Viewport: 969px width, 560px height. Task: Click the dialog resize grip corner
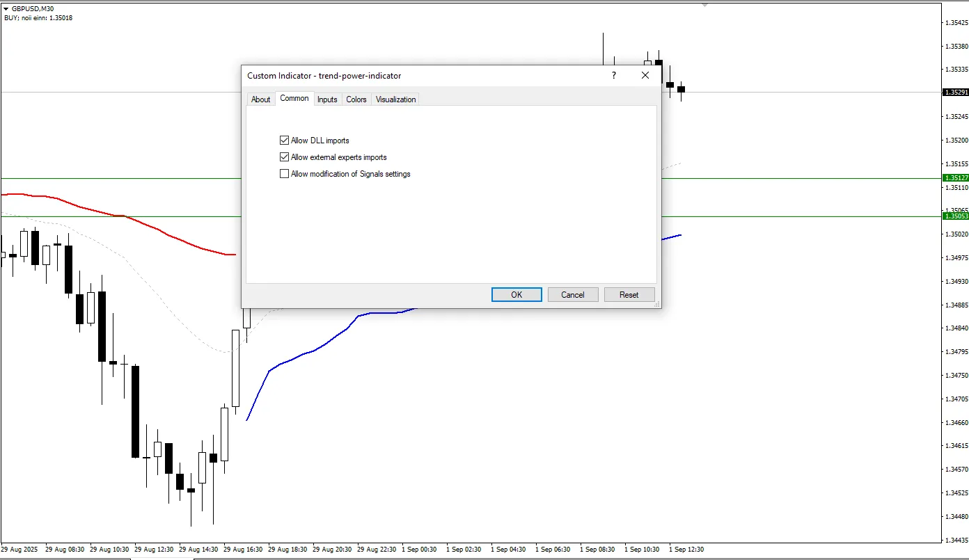[x=655, y=304]
